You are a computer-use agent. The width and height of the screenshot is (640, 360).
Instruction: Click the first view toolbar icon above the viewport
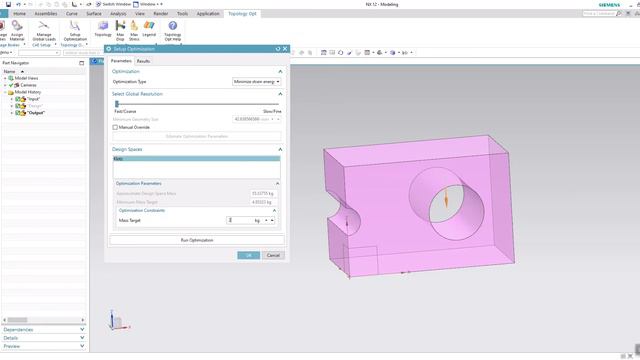(324, 53)
